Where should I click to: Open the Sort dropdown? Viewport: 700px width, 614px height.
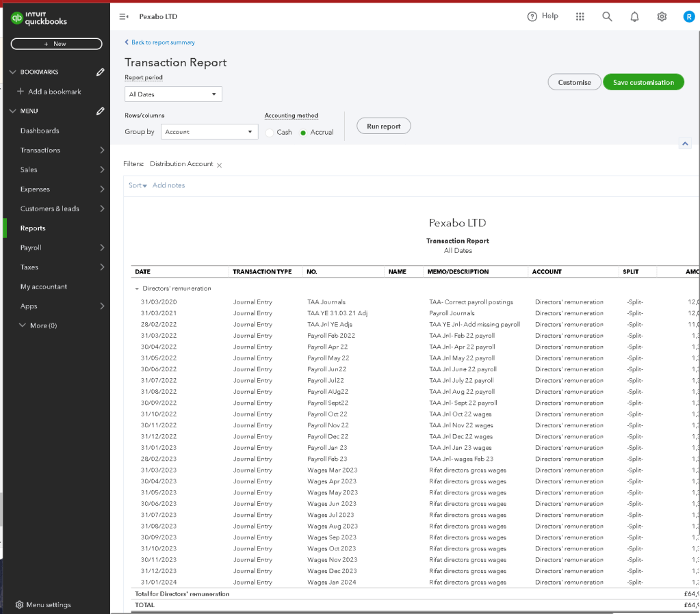click(x=138, y=185)
